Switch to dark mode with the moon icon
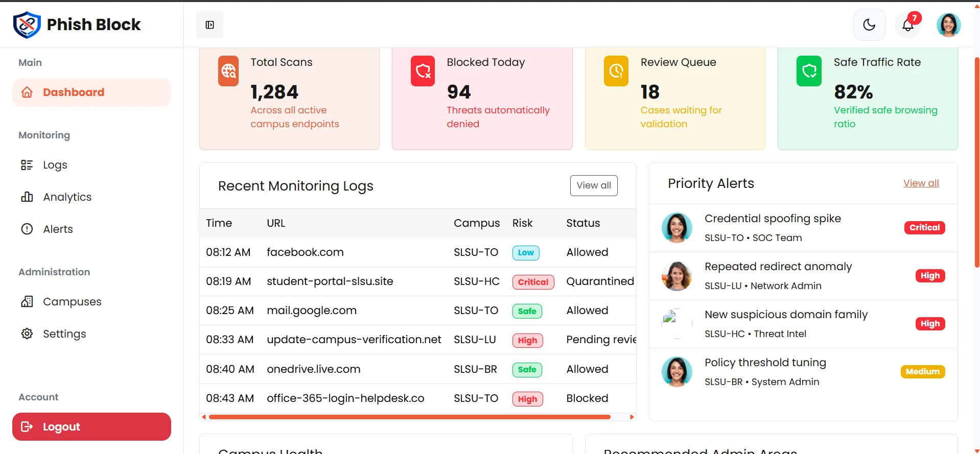The height and width of the screenshot is (454, 980). [x=869, y=25]
